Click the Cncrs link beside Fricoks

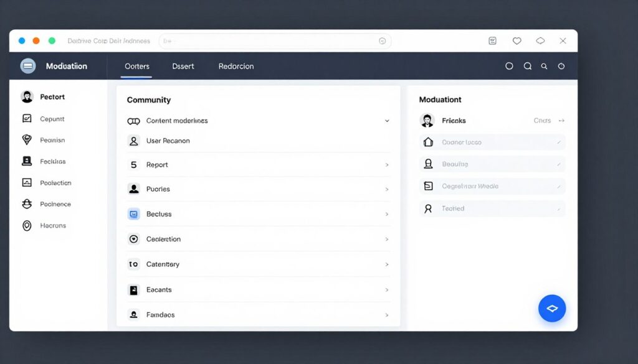[x=542, y=121]
